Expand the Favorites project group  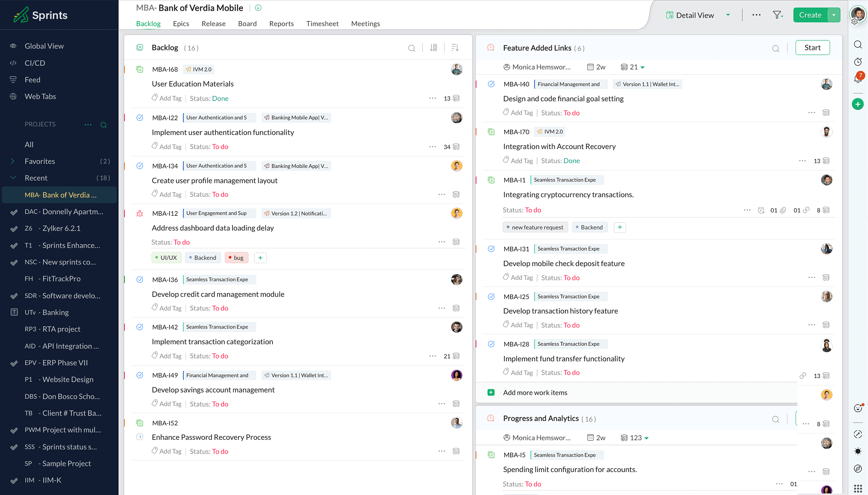click(13, 161)
